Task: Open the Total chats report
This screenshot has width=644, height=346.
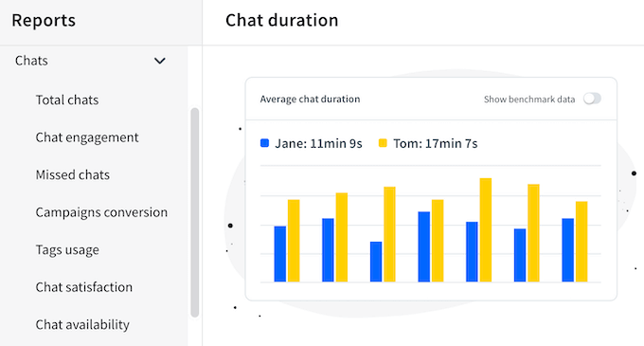Action: click(x=67, y=100)
